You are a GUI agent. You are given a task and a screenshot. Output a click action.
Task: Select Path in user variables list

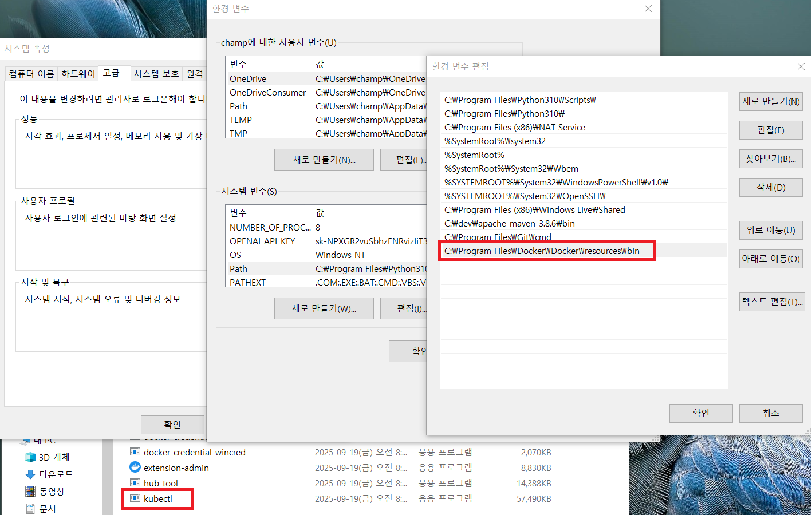coord(326,106)
